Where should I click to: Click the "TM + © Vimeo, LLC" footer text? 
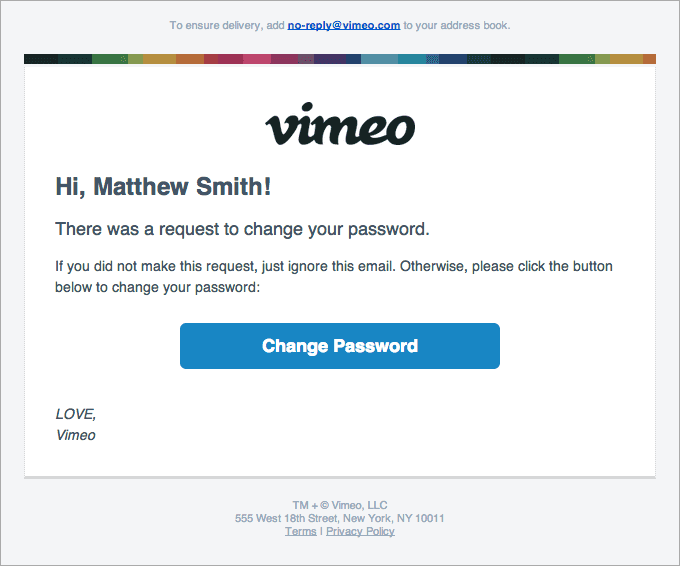point(340,506)
